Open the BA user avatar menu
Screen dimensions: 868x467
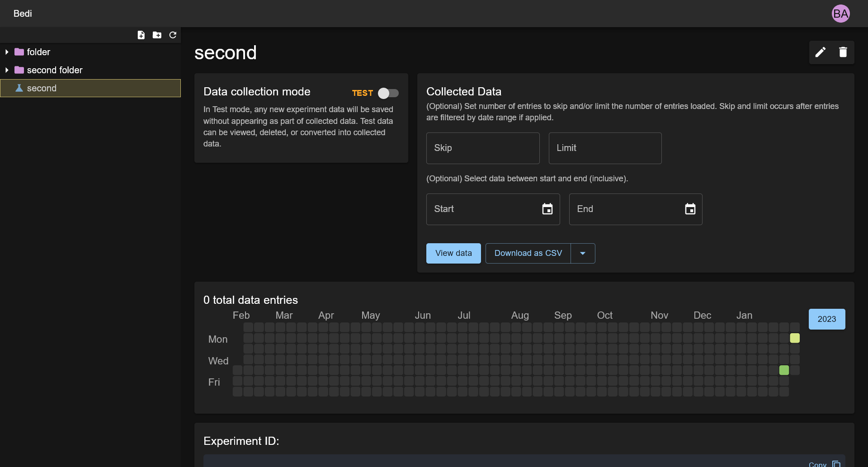[x=840, y=14]
